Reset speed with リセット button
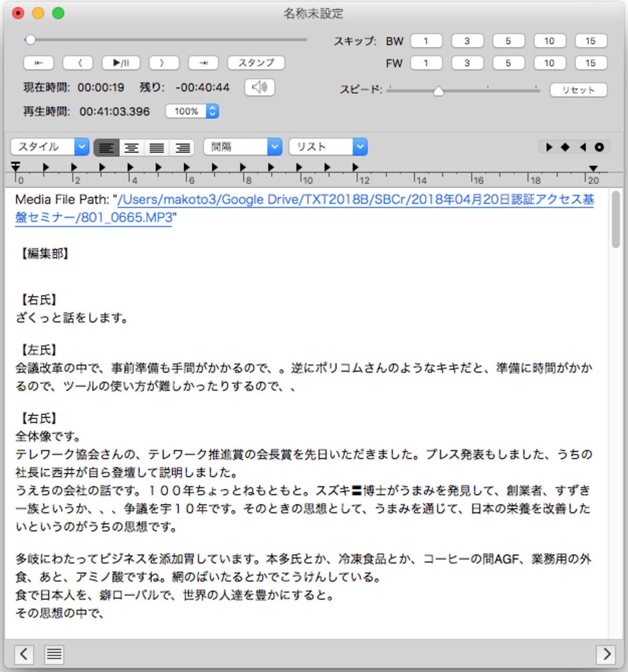Viewport: 628px width, 672px height. pos(578,90)
